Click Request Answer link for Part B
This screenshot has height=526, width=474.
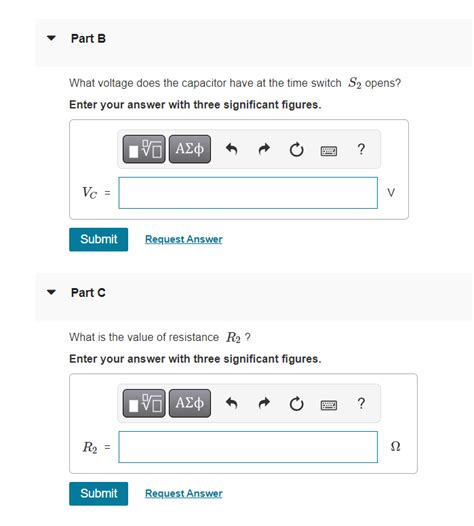184,239
